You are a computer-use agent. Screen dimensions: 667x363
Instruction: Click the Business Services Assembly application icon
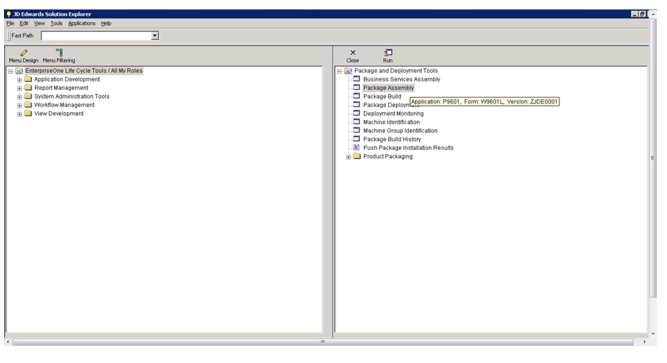pyautogui.click(x=357, y=79)
